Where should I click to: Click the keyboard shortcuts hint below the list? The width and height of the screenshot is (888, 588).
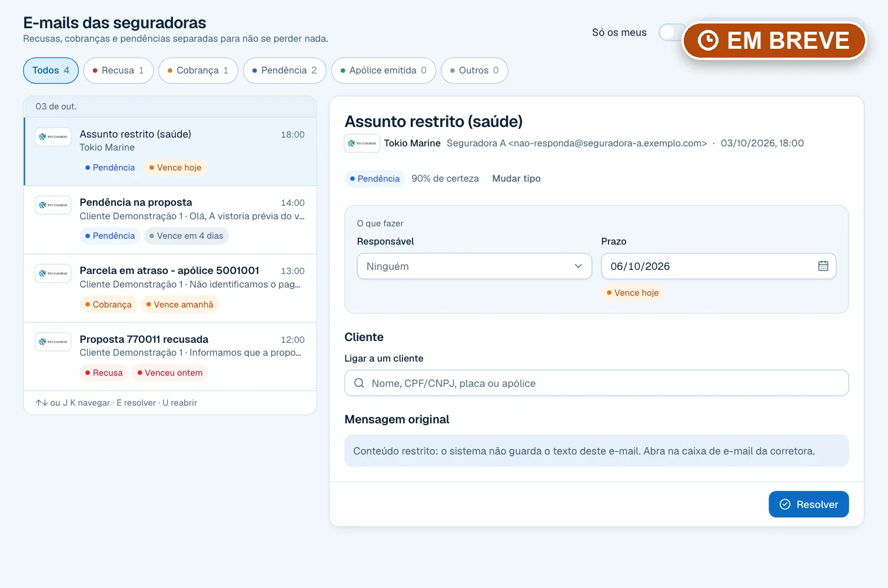tap(116, 403)
